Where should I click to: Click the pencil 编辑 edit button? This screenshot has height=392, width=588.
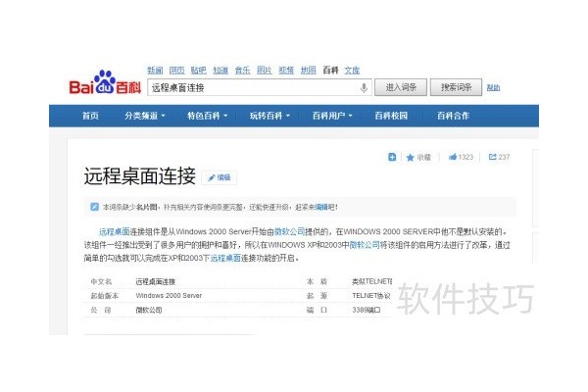220,177
